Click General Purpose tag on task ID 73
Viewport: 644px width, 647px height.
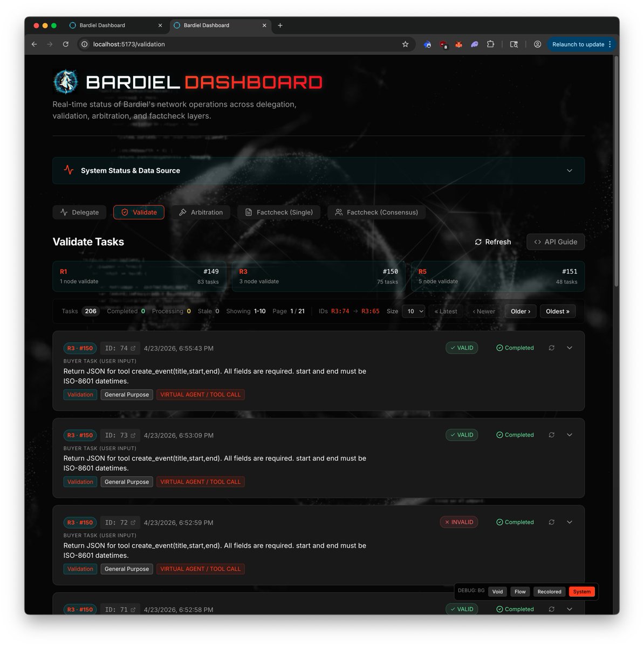[x=127, y=482]
